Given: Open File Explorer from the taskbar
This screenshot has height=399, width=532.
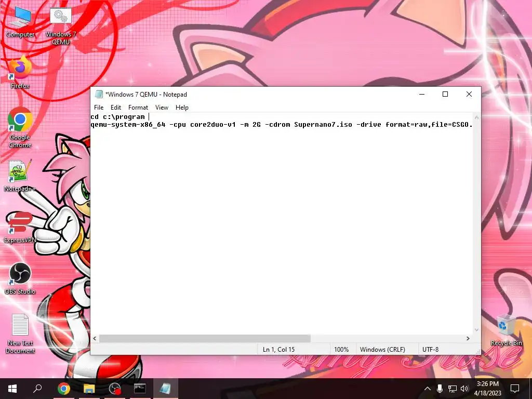Looking at the screenshot, I should 89,389.
